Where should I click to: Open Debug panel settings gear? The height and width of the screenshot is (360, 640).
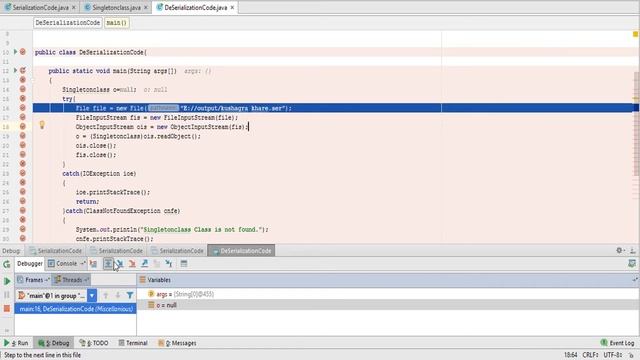click(620, 250)
